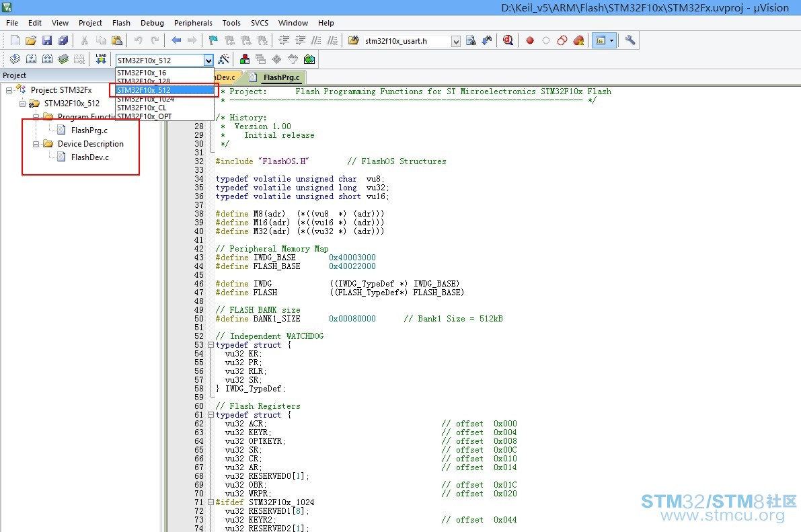Comment out selection toolbar icon
The width and height of the screenshot is (801, 532).
(x=316, y=40)
